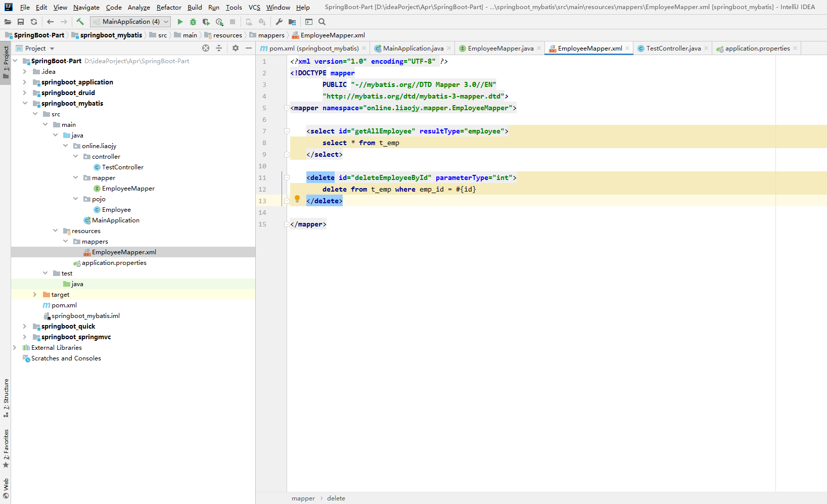
Task: Run MainApplication with the green play button
Action: click(x=180, y=22)
